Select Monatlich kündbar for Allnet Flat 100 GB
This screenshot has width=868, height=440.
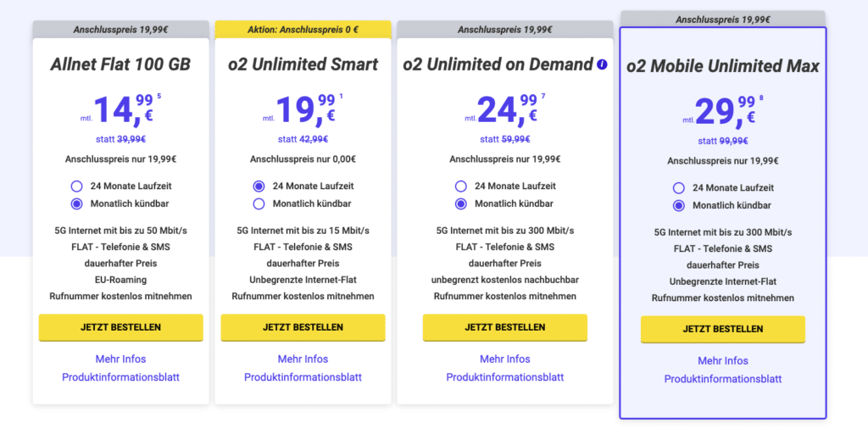click(x=76, y=203)
